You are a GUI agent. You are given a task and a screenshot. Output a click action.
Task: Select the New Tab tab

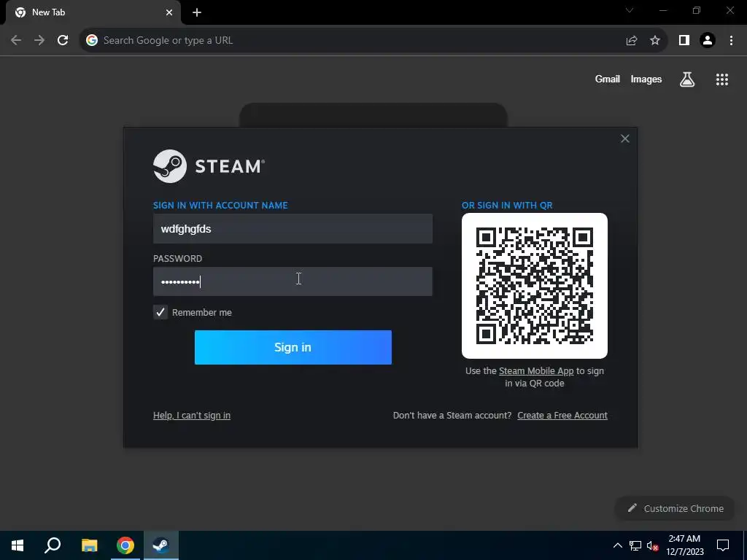[x=93, y=12]
